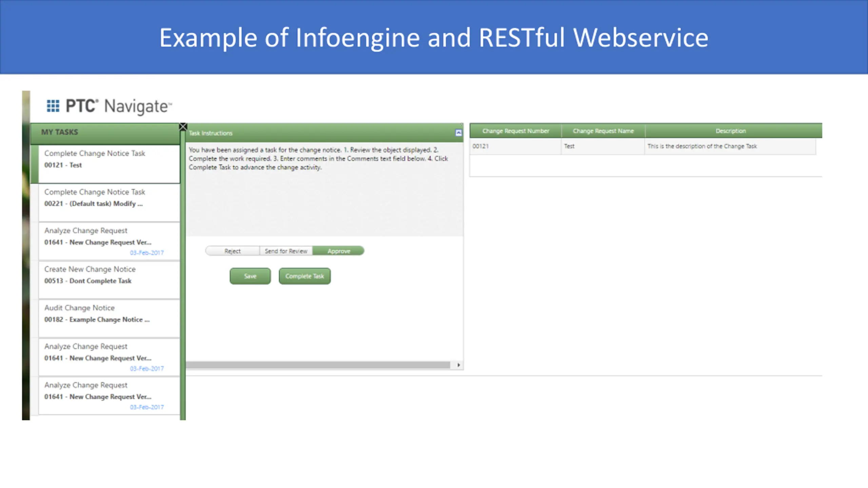Viewport: 868px width, 488px height.
Task: Sort by Change Request Number column
Action: (515, 131)
